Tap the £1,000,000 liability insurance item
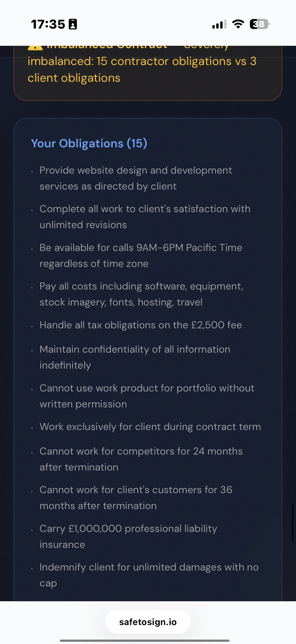Image resolution: width=296 pixels, height=644 pixels. coord(128,536)
